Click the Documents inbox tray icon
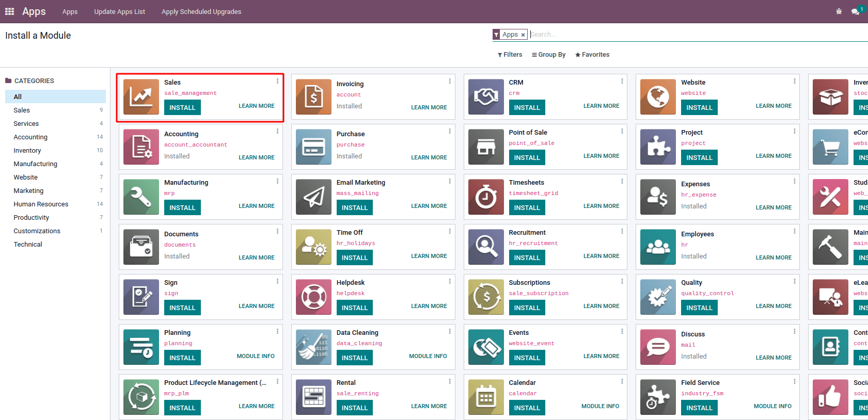 (141, 247)
